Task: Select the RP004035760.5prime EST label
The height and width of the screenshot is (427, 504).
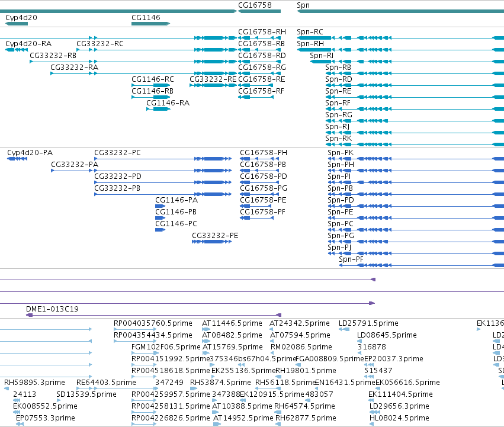Action: [x=153, y=323]
